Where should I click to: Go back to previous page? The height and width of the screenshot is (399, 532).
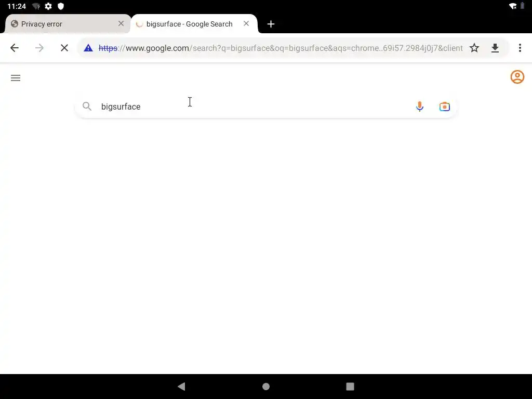click(14, 48)
